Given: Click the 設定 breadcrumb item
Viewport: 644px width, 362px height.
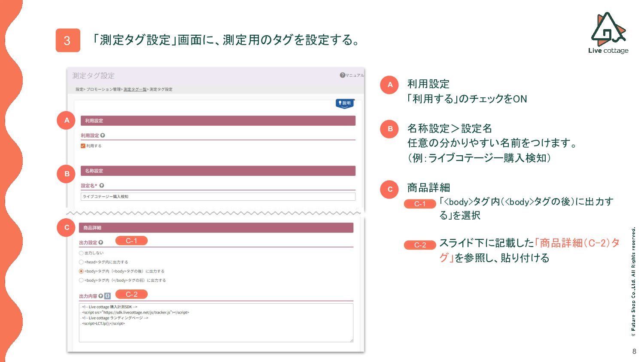Looking at the screenshot, I should (79, 89).
